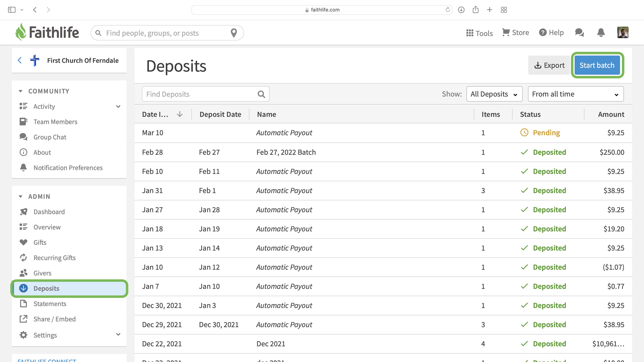Open the Dec 2021 deposit row
The image size is (644, 362).
(383, 344)
